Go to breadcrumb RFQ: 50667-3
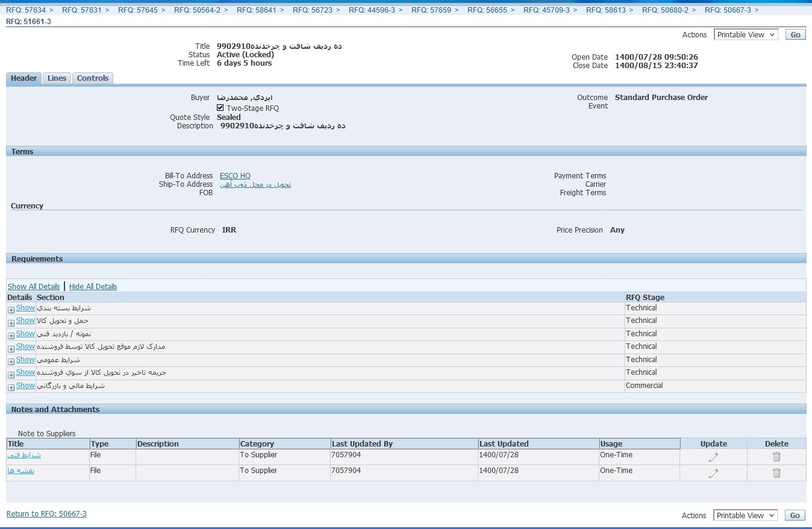 click(x=728, y=10)
